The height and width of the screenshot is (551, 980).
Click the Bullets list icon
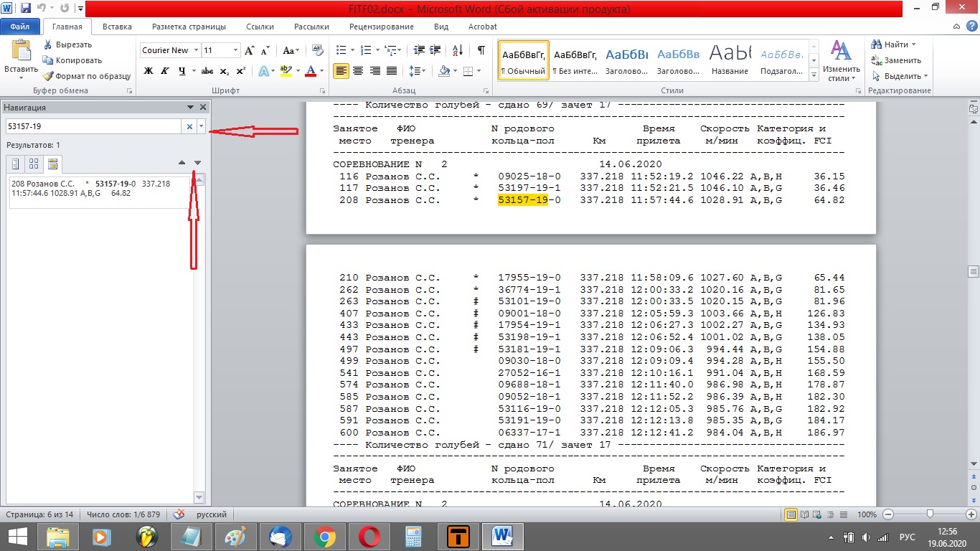pos(341,50)
